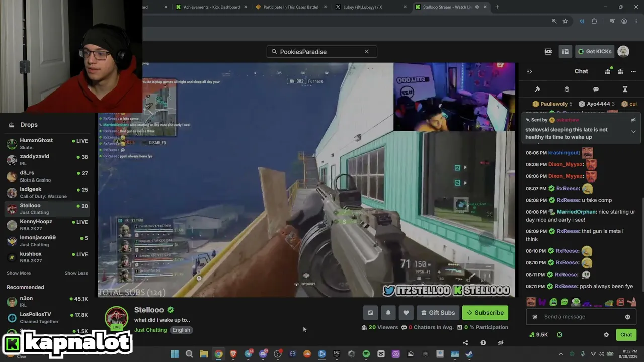
Task: Click the report stream icon
Action: pos(483,343)
